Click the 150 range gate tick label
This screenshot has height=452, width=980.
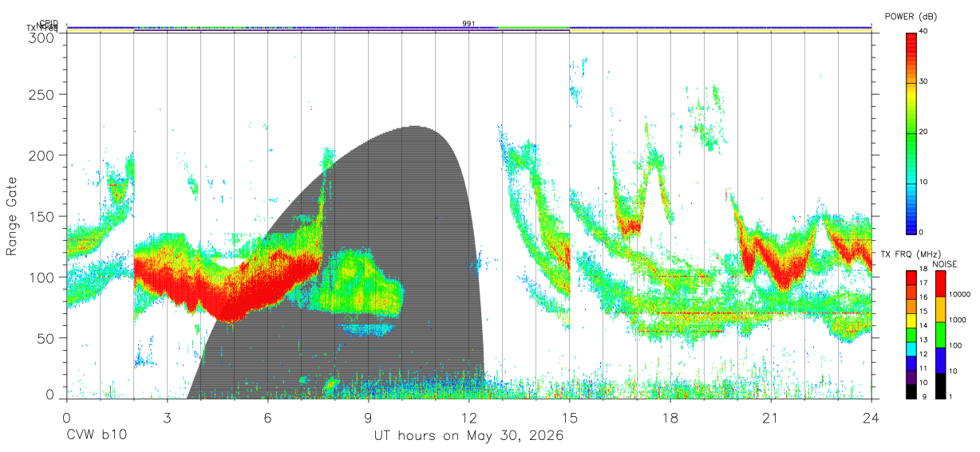pos(41,216)
